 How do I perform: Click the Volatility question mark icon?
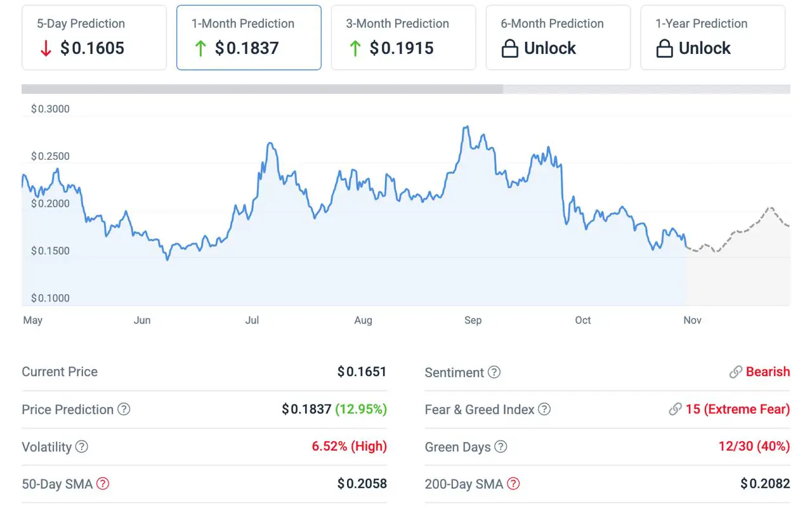pos(82,447)
